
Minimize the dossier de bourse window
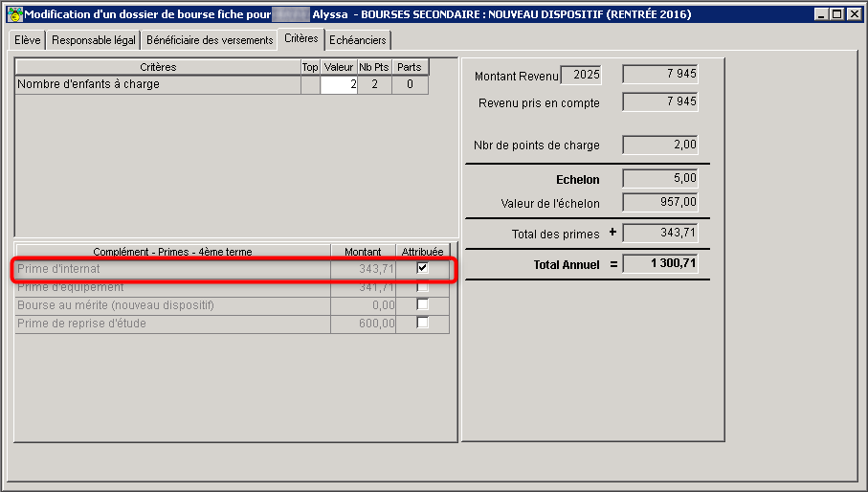point(821,14)
